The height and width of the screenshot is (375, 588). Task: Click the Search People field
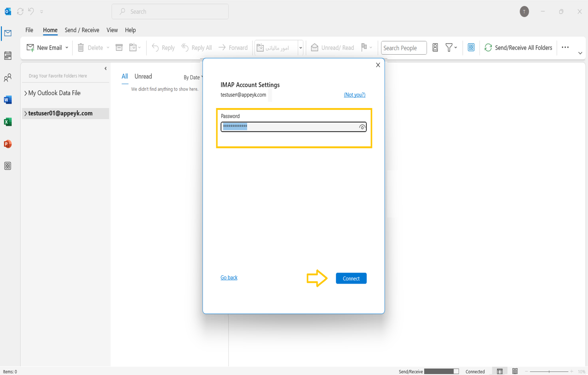pos(404,48)
